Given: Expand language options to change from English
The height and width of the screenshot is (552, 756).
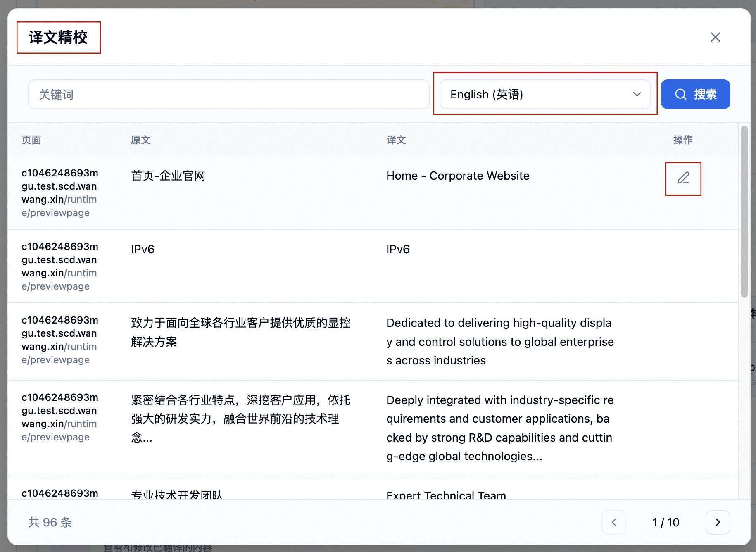Looking at the screenshot, I should pyautogui.click(x=544, y=94).
